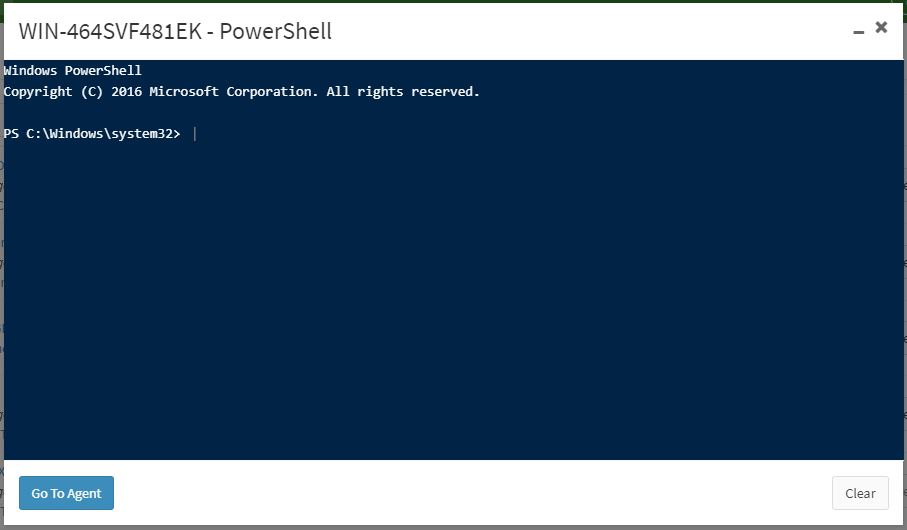Click the year 2016 in copyright line
This screenshot has width=907, height=530.
pyautogui.click(x=126, y=91)
